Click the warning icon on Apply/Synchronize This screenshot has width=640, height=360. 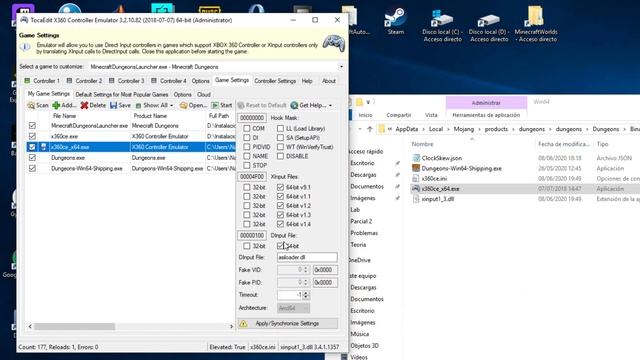click(244, 324)
